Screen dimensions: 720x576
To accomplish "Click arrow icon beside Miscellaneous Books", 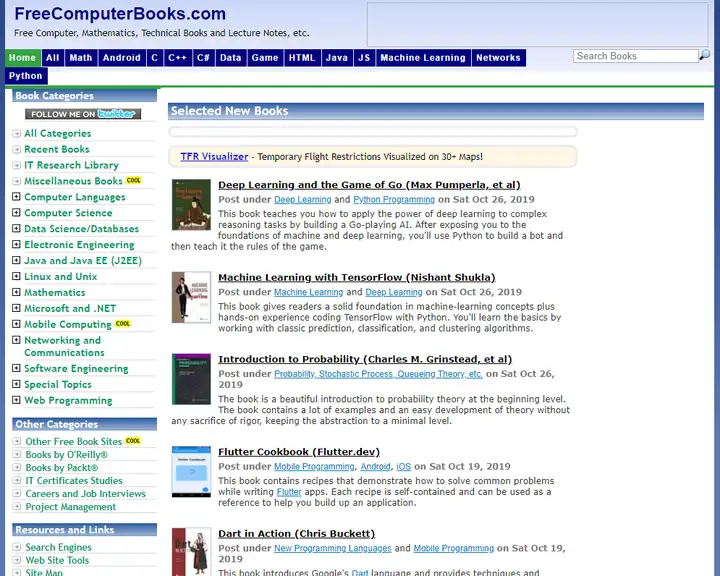I will (x=17, y=181).
